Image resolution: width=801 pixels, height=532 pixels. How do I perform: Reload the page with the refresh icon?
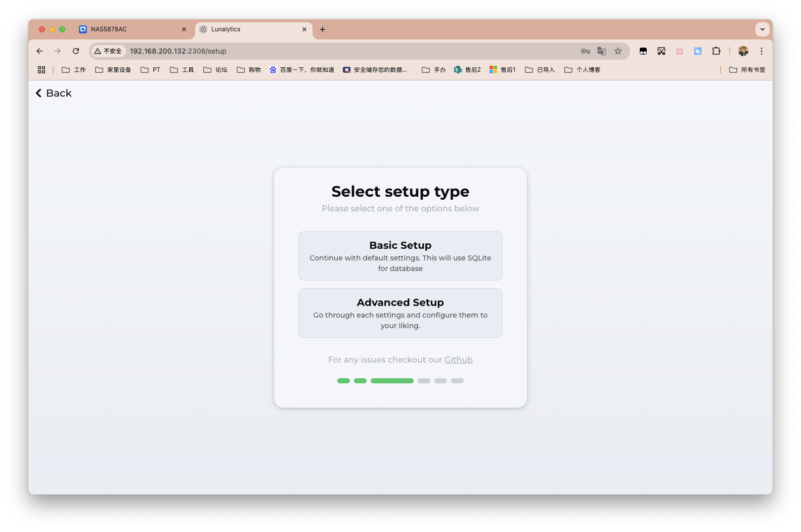(76, 51)
